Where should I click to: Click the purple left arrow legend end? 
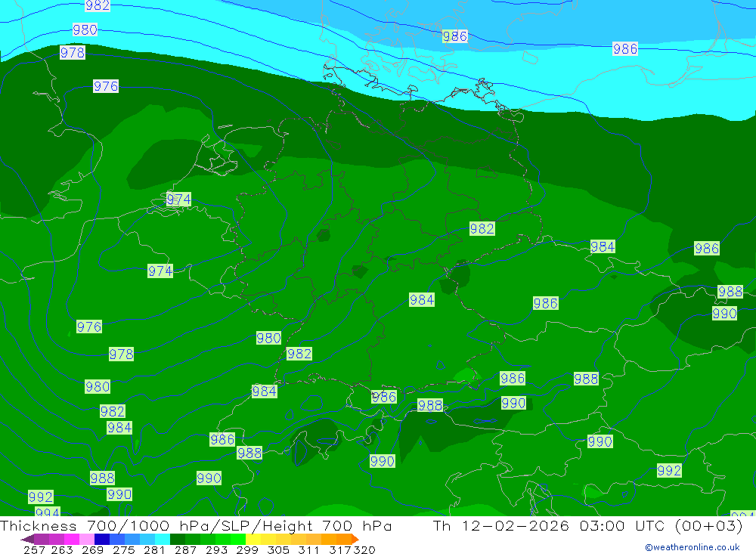point(27,539)
